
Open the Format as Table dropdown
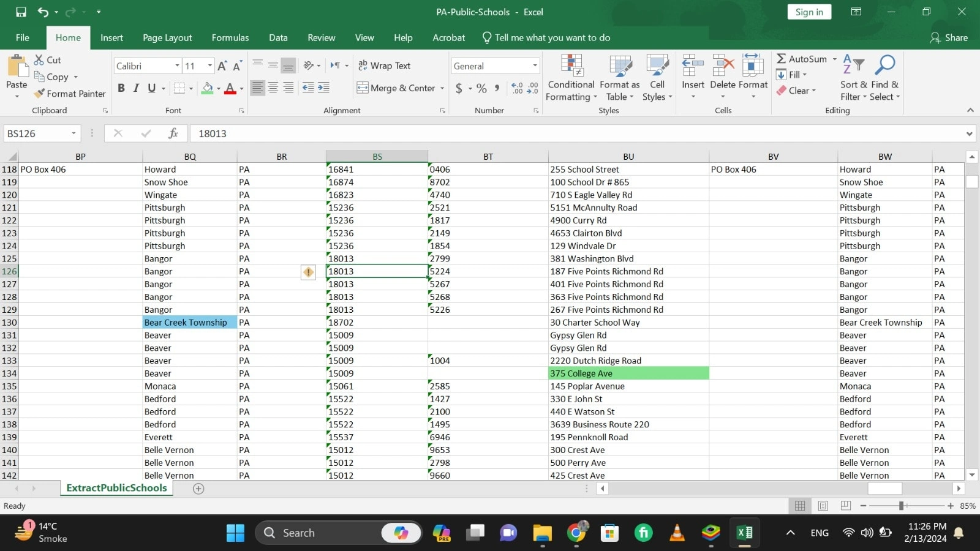coord(619,78)
